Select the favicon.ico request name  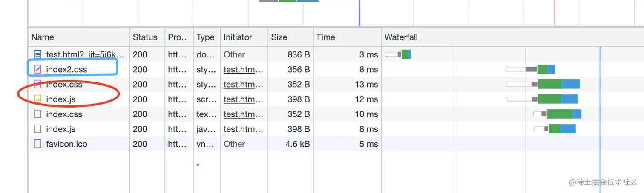[x=67, y=144]
